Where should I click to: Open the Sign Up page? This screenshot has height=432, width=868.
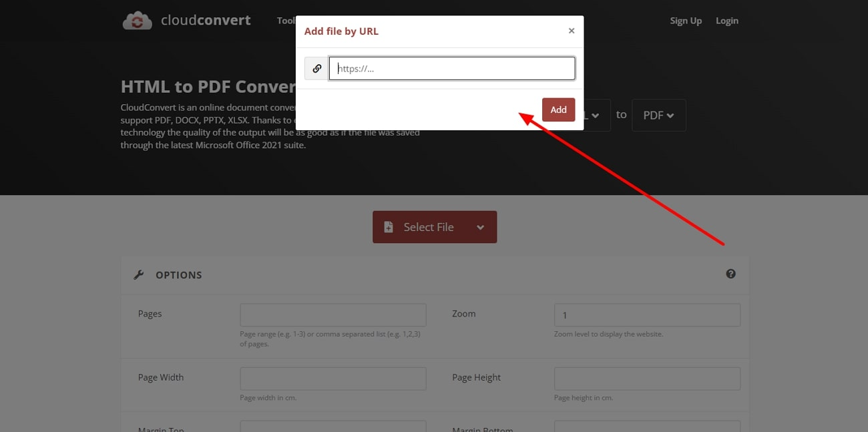click(686, 21)
